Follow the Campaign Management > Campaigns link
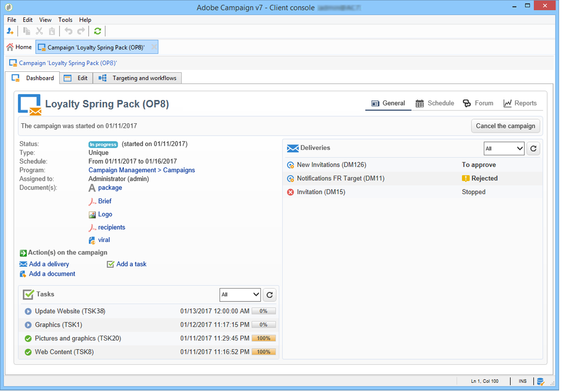 pyautogui.click(x=142, y=170)
